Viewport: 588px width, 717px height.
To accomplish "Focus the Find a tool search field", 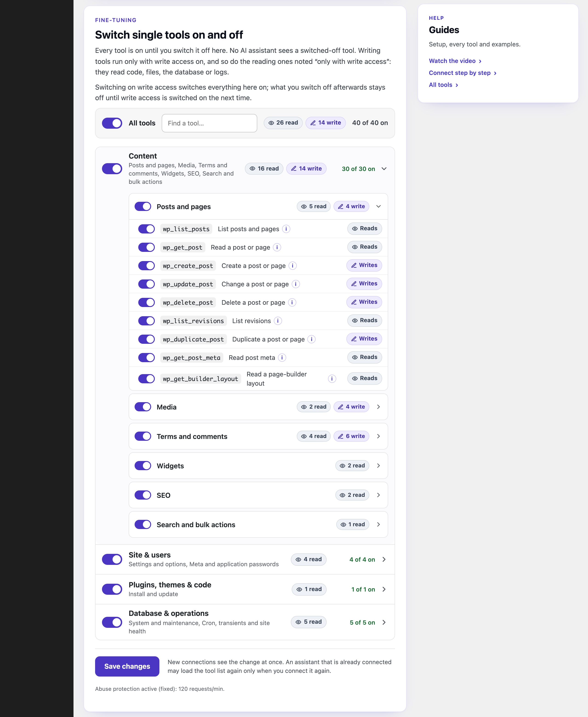I will coord(209,123).
